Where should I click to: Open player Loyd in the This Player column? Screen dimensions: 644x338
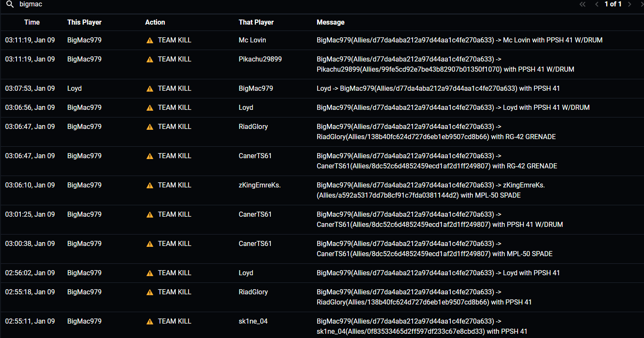(74, 88)
